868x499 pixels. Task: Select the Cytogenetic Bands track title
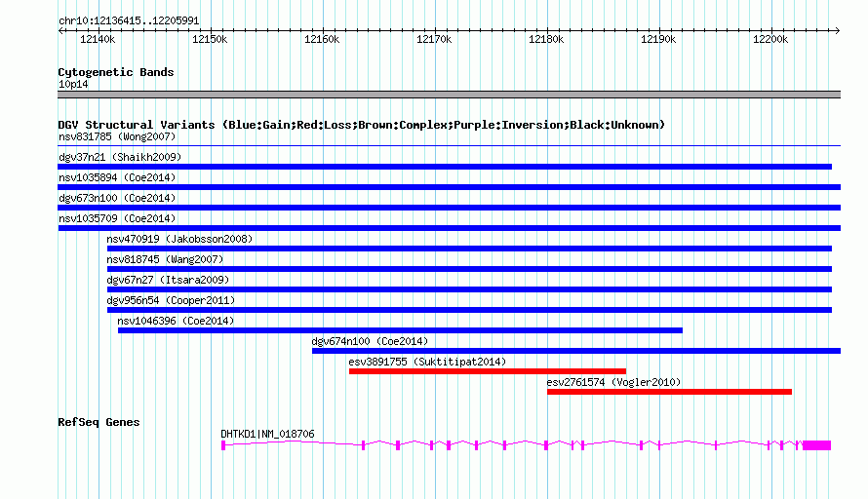(x=116, y=72)
